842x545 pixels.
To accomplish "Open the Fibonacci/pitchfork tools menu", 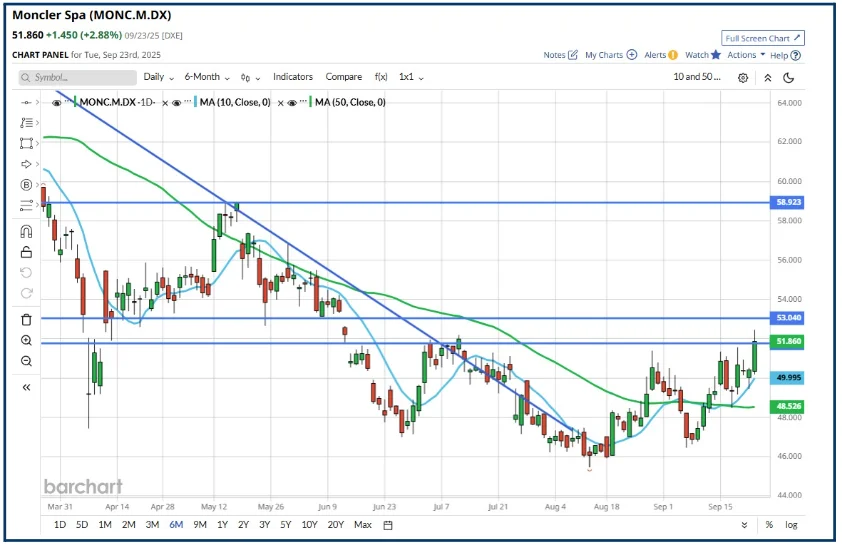I will [x=26, y=122].
